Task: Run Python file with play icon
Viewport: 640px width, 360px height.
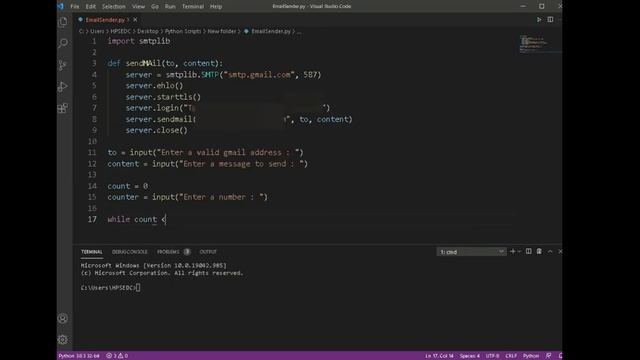Action: [x=539, y=20]
